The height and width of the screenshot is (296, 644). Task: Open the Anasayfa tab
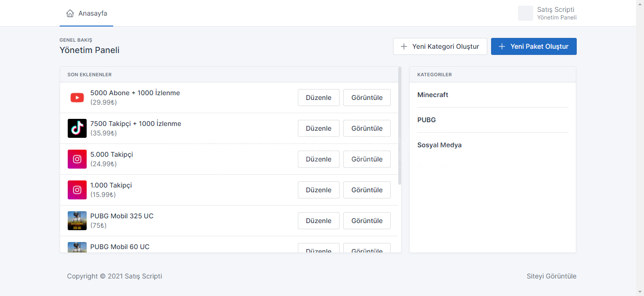point(86,13)
